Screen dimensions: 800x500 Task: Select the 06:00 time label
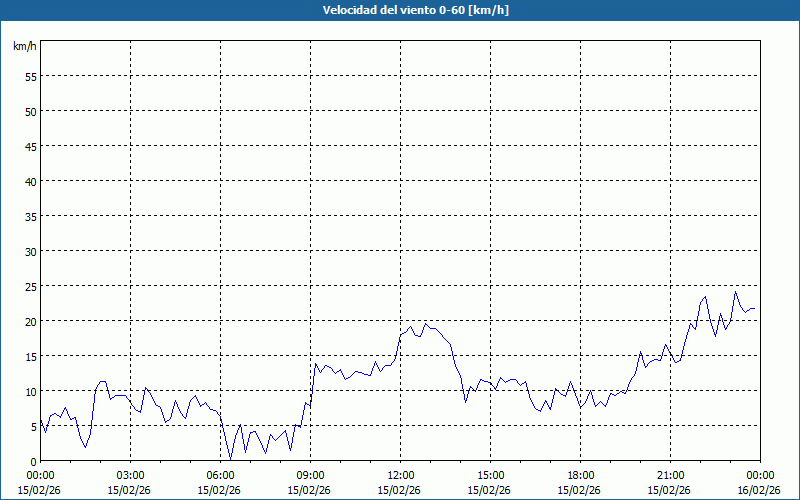click(x=220, y=475)
